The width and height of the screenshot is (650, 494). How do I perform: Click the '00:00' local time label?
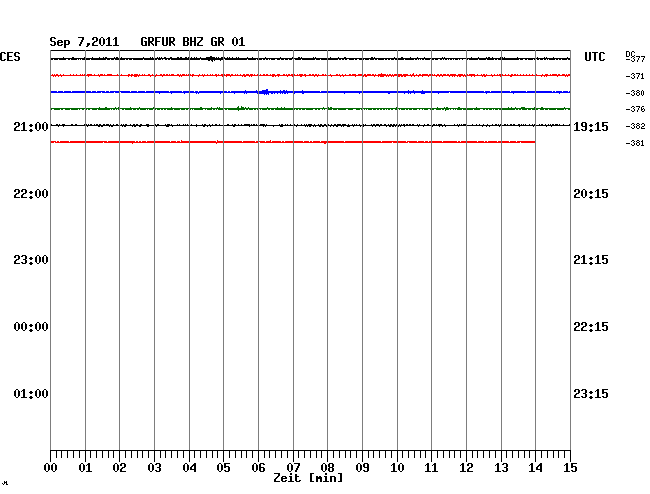pyautogui.click(x=31, y=327)
